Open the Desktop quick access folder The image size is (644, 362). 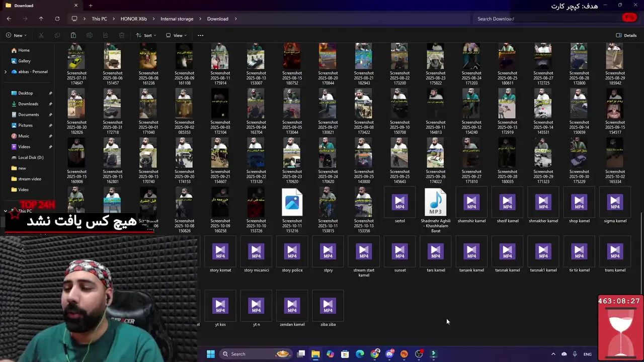point(26,93)
